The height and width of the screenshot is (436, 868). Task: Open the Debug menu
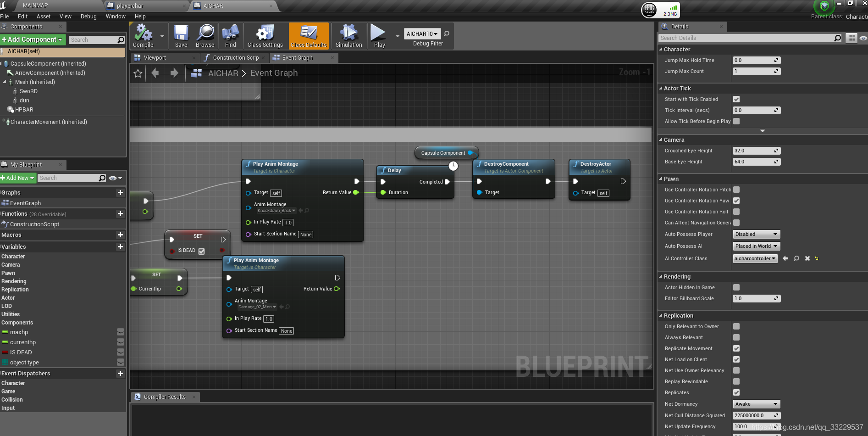[88, 17]
